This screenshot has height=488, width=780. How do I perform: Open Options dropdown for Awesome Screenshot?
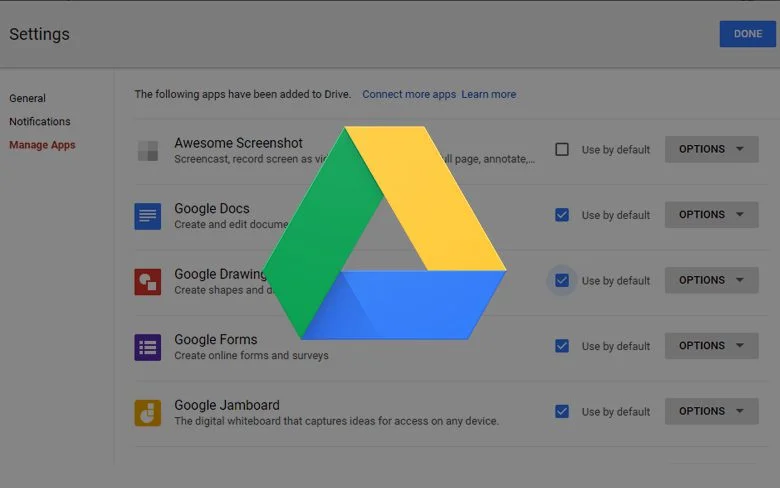(711, 149)
